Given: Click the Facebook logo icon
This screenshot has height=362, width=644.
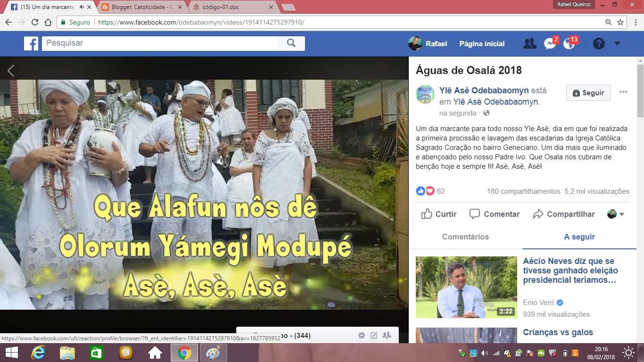Looking at the screenshot, I should click(31, 43).
